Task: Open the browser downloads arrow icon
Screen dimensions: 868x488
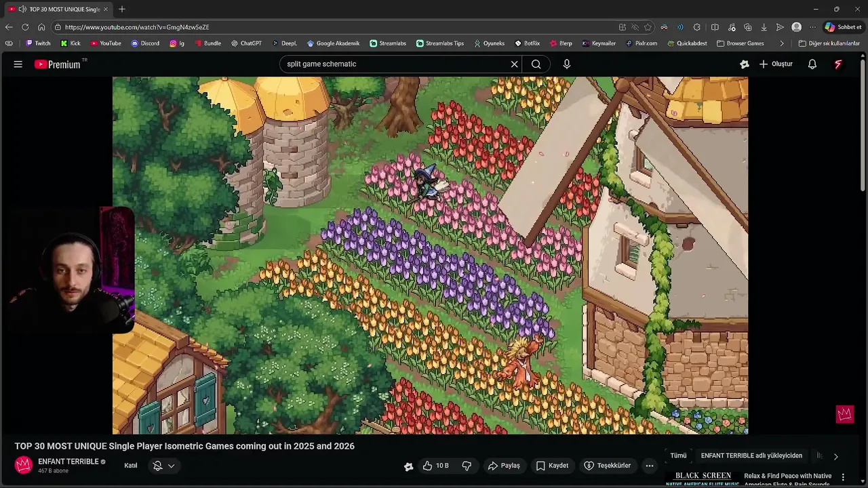Action: click(x=764, y=27)
